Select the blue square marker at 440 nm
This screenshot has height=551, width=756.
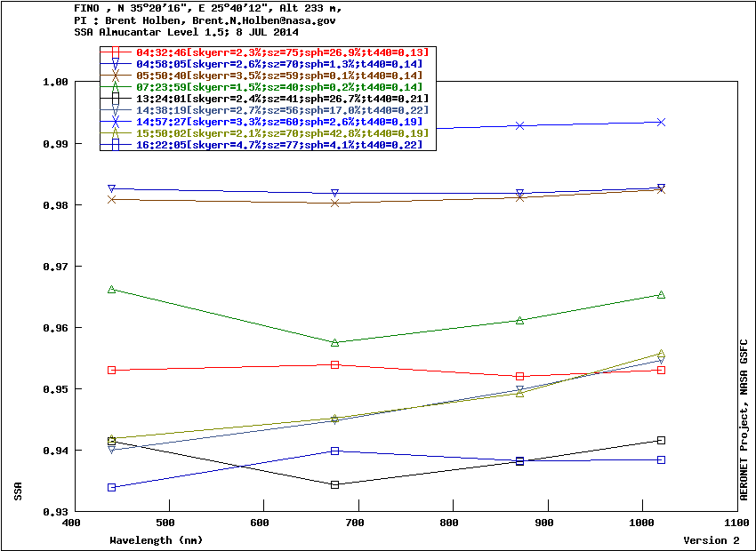[x=112, y=487]
